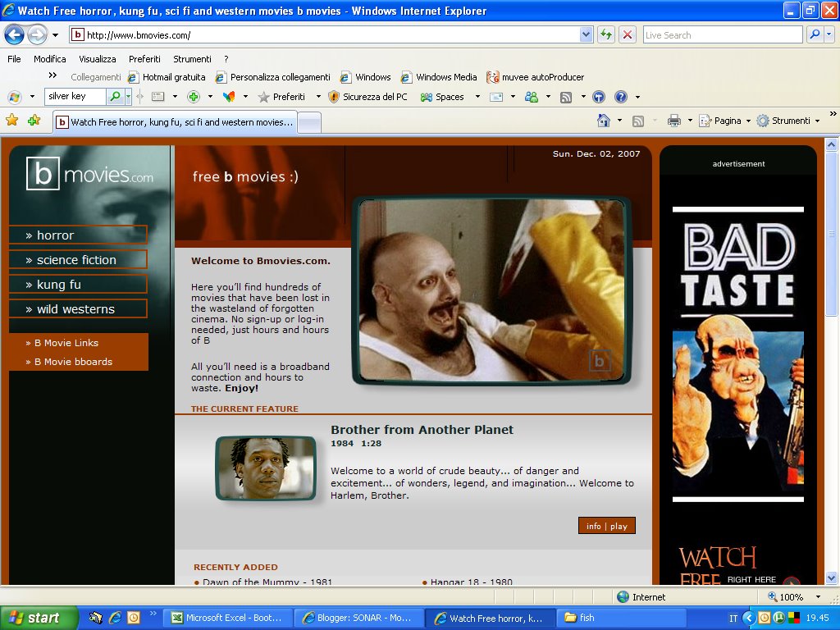Open the science fiction category
This screenshot has width=840, height=630.
tap(78, 260)
